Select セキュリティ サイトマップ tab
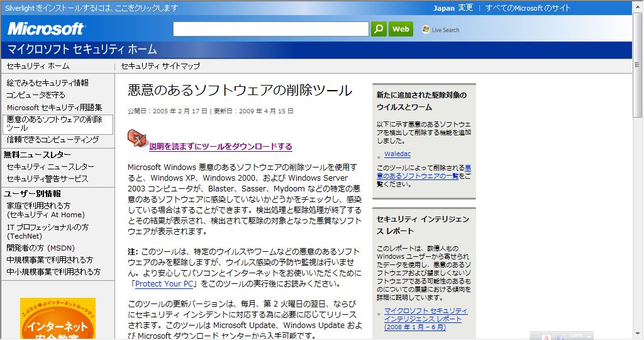The width and height of the screenshot is (644, 340). point(160,65)
